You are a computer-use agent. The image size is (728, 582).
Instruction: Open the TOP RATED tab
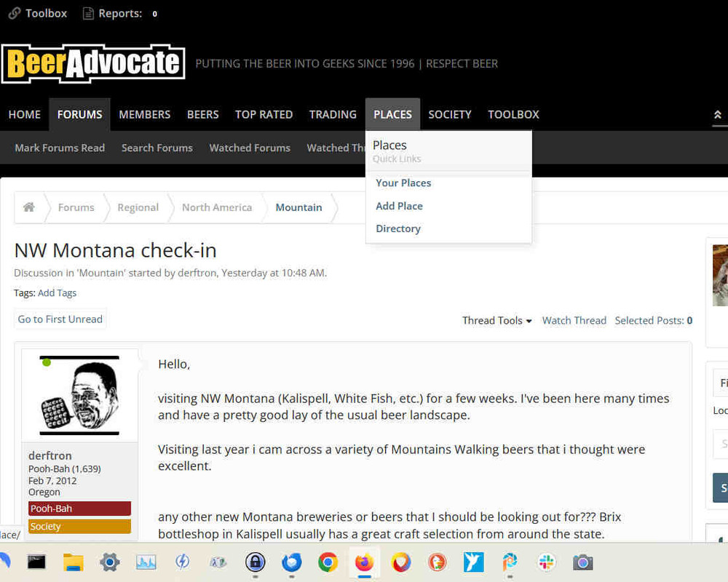point(264,115)
